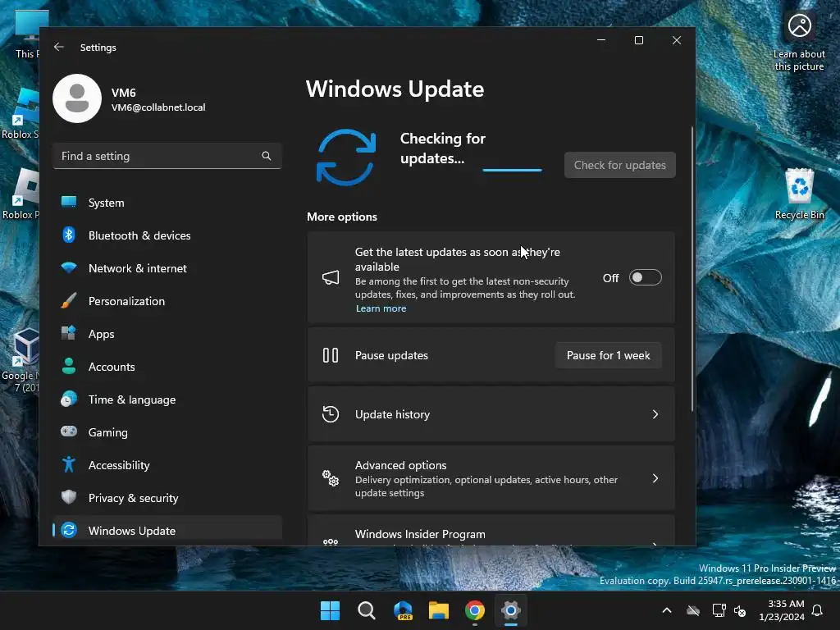Click the Find a setting search box
Image resolution: width=840 pixels, height=630 pixels.
point(167,156)
